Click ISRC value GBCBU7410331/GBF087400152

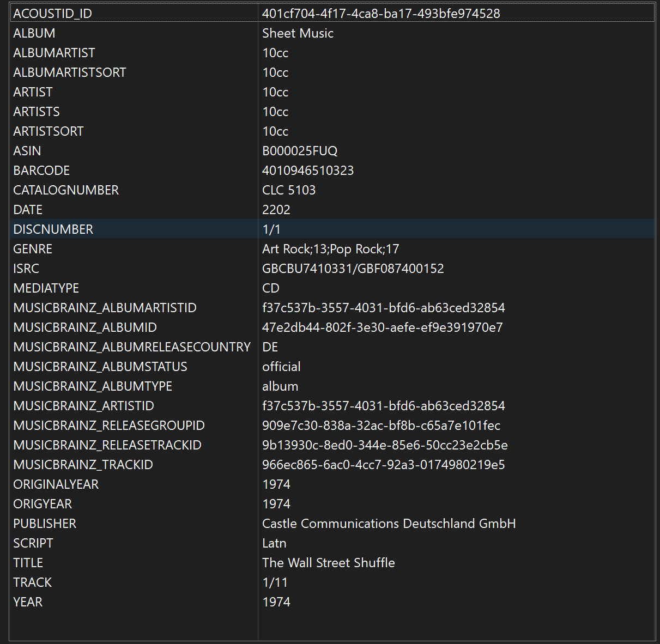coord(353,269)
